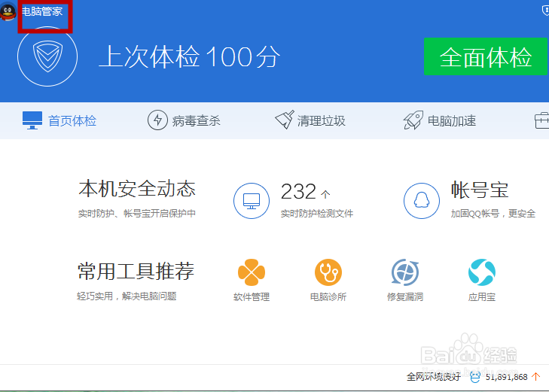Click the 修复漏洞 label

pyautogui.click(x=405, y=297)
